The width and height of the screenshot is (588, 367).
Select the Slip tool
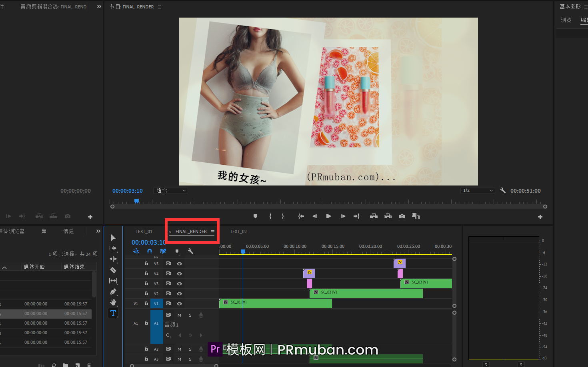pyautogui.click(x=113, y=281)
